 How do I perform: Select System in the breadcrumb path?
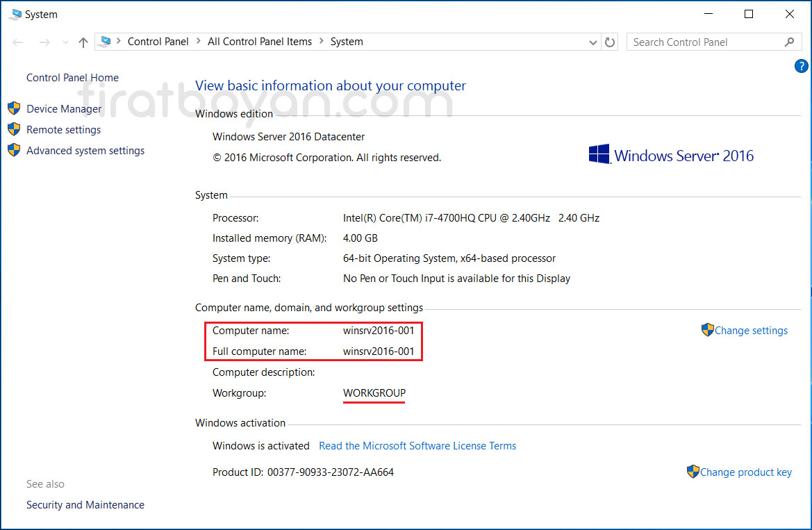(x=347, y=42)
